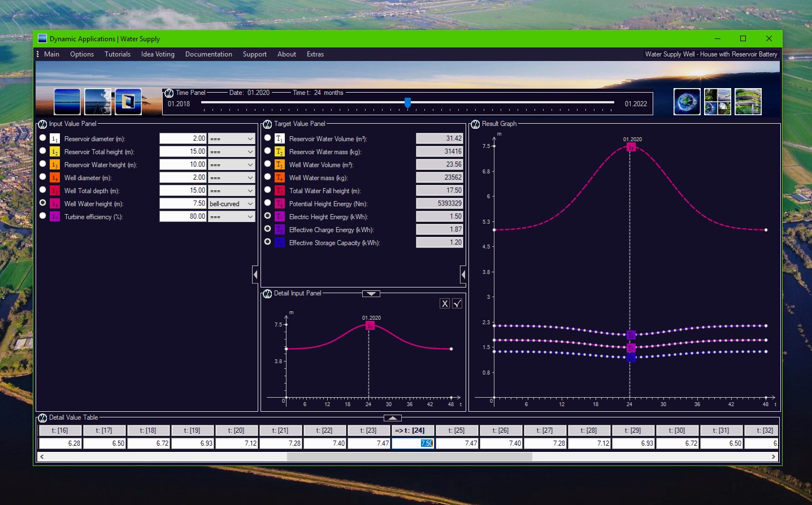Click the Reservoir Water height input field

pyautogui.click(x=183, y=164)
